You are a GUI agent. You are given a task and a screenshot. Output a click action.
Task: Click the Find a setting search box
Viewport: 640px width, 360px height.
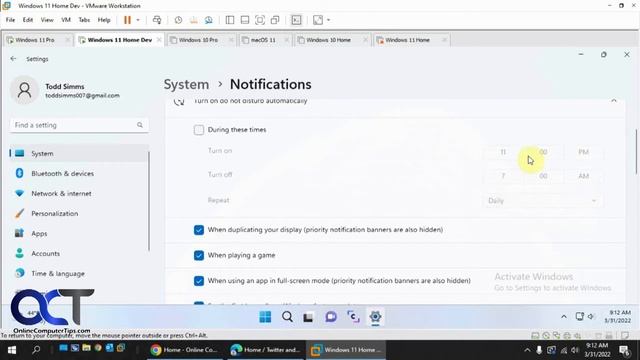click(x=79, y=125)
